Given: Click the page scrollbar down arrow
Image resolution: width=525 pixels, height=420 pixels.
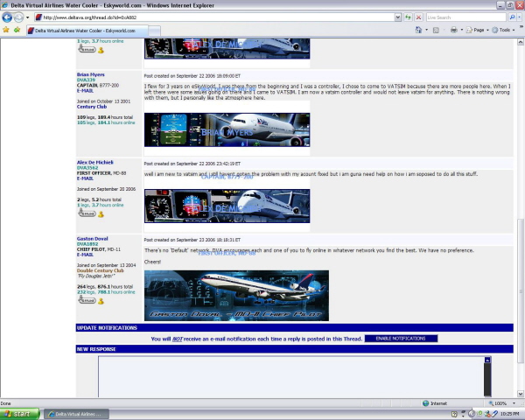Looking at the screenshot, I should click(x=521, y=394).
